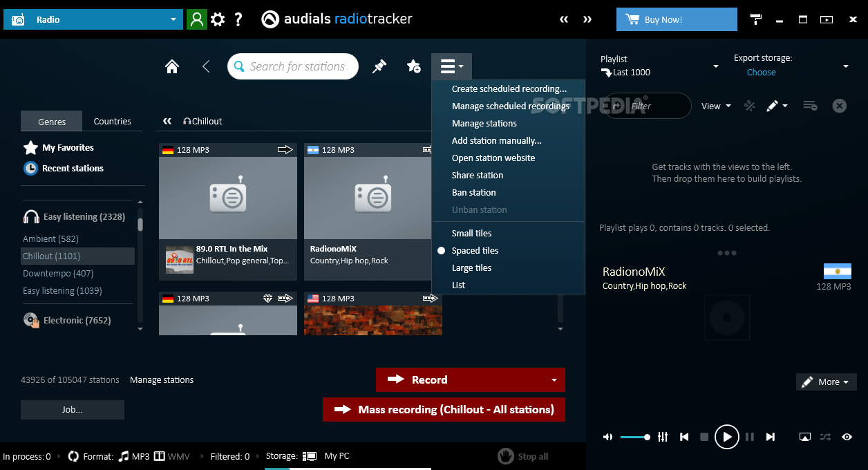Open settings gear in title bar
The height and width of the screenshot is (470, 868).
[218, 19]
